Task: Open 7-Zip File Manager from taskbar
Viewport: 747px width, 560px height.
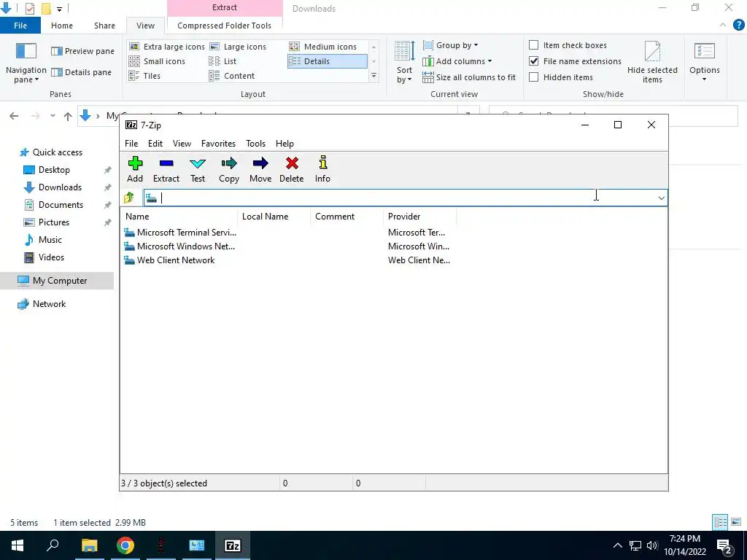Action: [233, 545]
